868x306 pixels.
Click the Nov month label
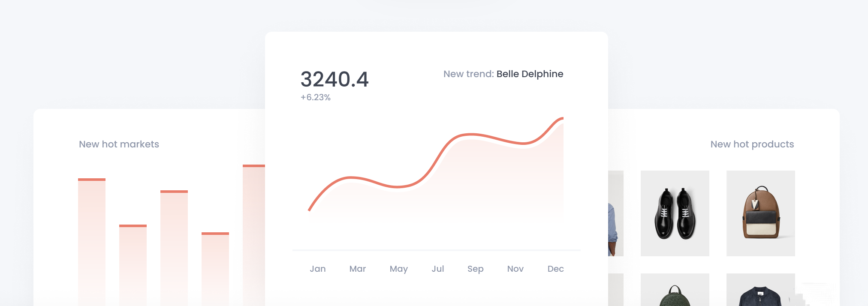(x=515, y=269)
